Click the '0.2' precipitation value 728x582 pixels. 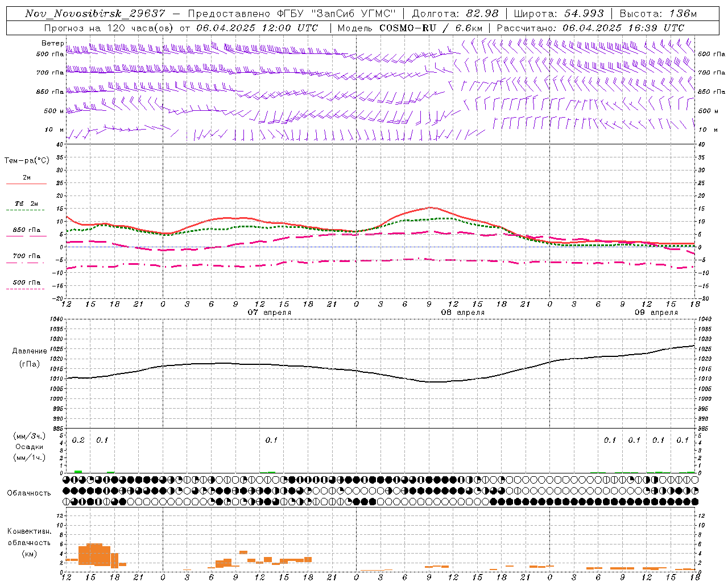[78, 440]
